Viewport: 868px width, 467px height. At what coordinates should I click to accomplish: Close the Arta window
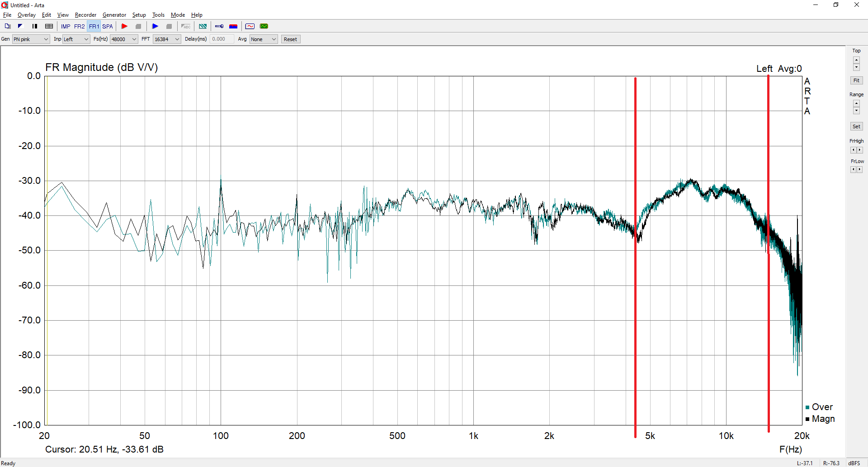click(857, 5)
